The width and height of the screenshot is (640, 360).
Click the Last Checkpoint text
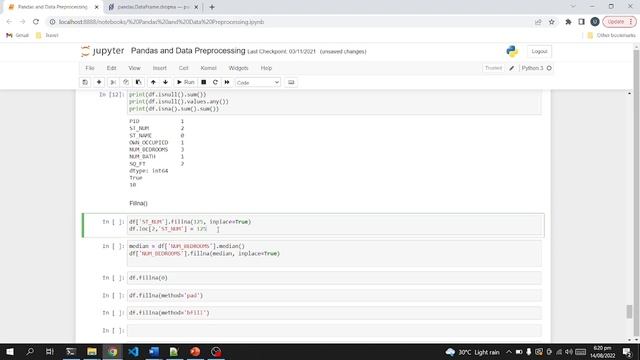click(x=282, y=51)
